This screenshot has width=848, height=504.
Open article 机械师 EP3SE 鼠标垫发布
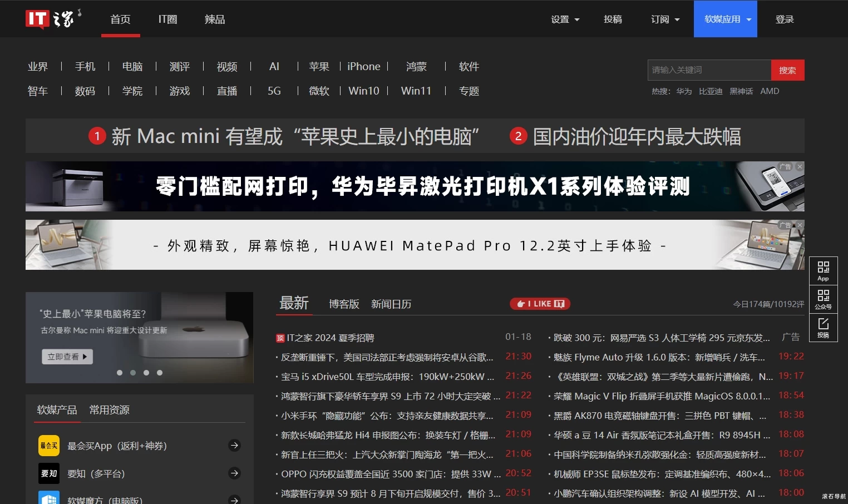[662, 475]
